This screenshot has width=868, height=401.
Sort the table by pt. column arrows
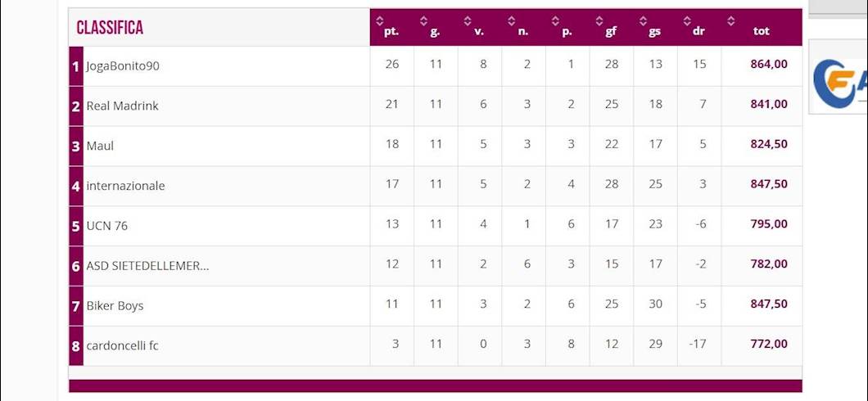coord(379,20)
